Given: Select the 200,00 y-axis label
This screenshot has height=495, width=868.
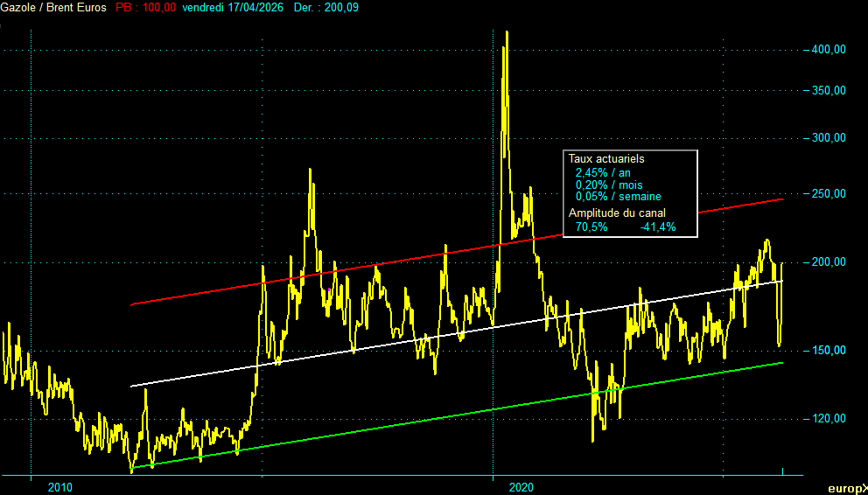Looking at the screenshot, I should tap(828, 262).
